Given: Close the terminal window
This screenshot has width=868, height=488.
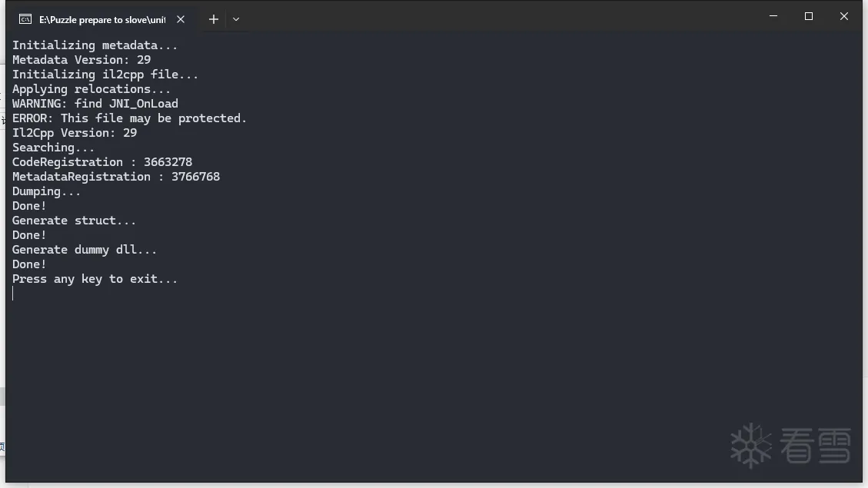Looking at the screenshot, I should (x=843, y=16).
